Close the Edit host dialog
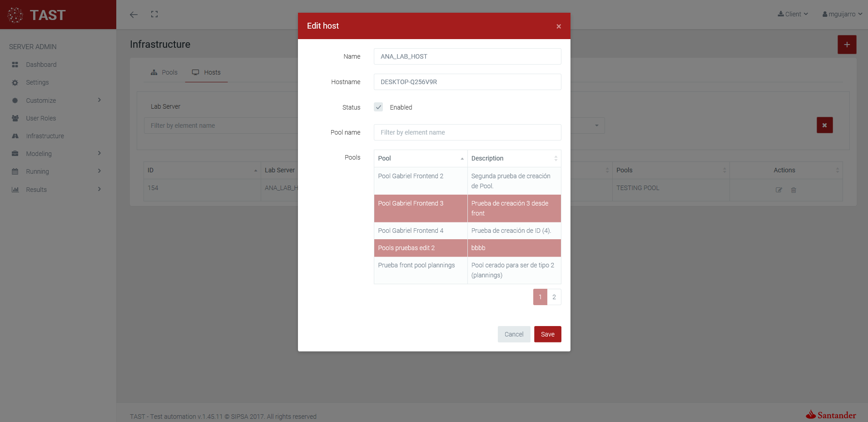The width and height of the screenshot is (868, 422). coord(559,26)
